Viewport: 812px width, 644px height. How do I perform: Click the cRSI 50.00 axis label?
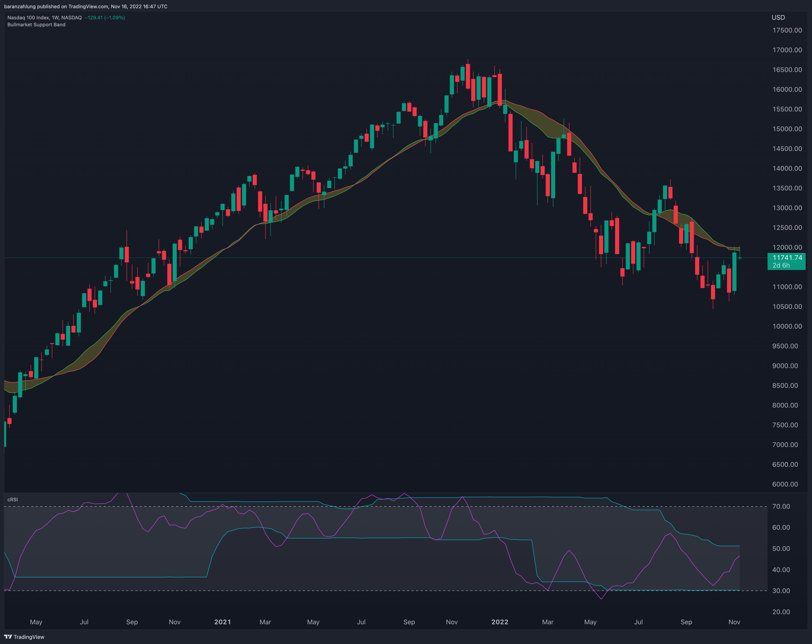(781, 549)
